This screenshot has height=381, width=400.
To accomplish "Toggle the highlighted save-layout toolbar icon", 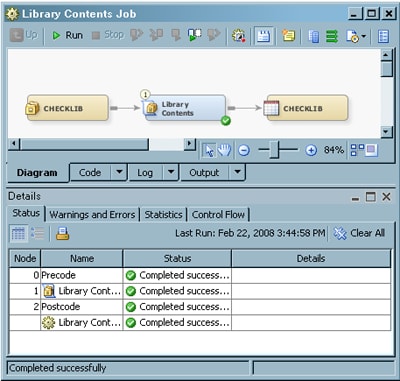I will coord(263,36).
